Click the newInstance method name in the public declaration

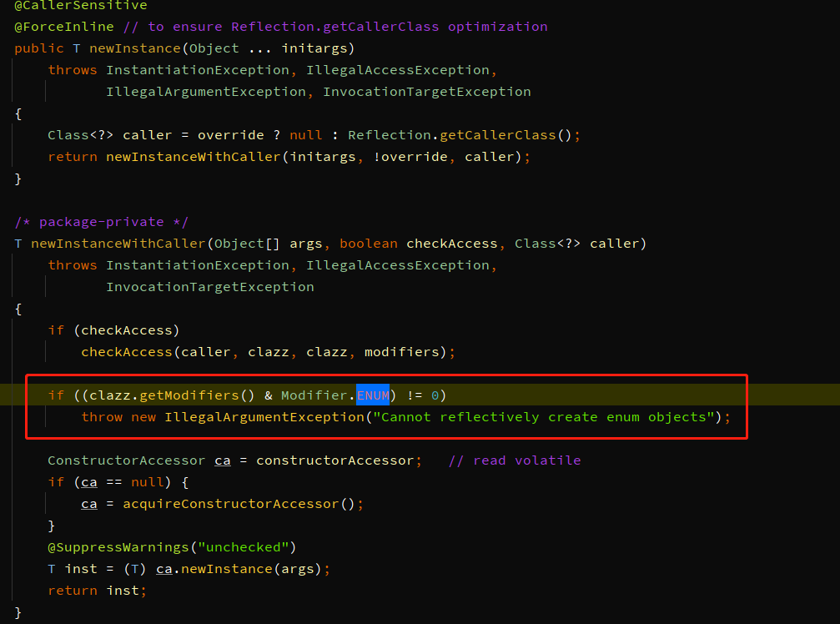point(135,48)
